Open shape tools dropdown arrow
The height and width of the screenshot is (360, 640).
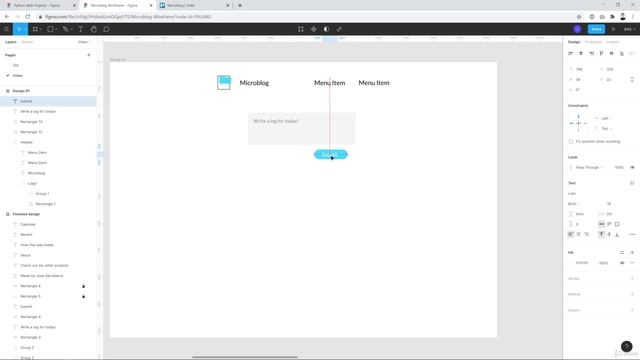point(56,29)
